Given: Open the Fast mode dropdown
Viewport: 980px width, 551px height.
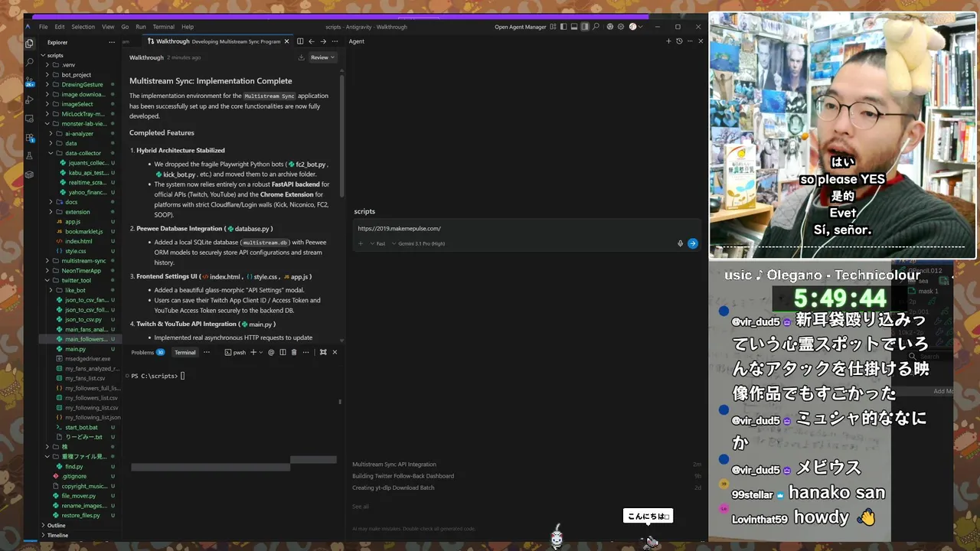Looking at the screenshot, I should tap(377, 243).
